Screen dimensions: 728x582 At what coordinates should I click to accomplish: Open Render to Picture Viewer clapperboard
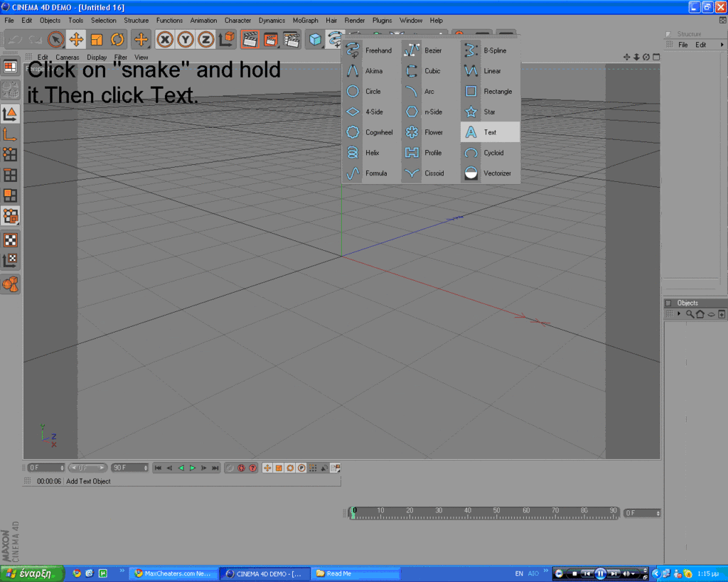point(270,40)
